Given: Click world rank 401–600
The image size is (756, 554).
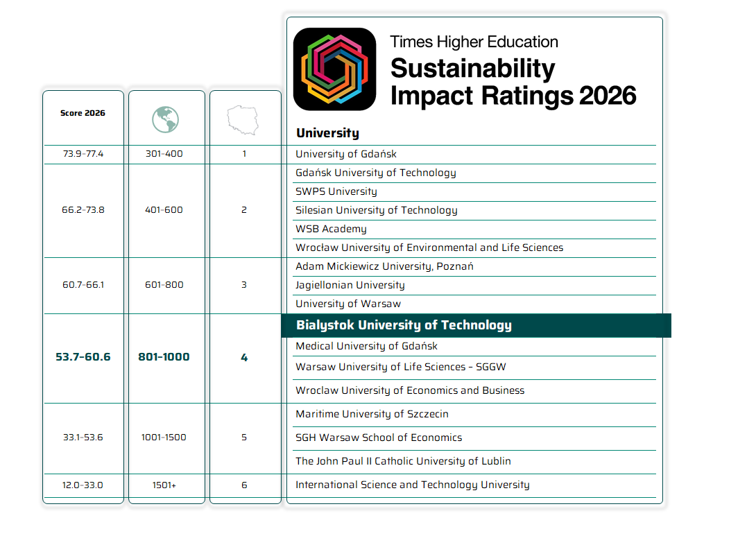Looking at the screenshot, I should point(164,209).
